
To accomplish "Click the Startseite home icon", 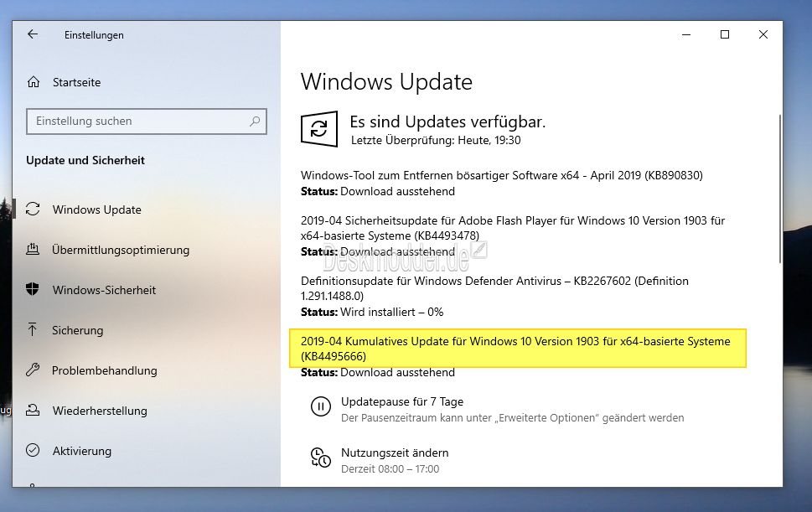I will 34,82.
